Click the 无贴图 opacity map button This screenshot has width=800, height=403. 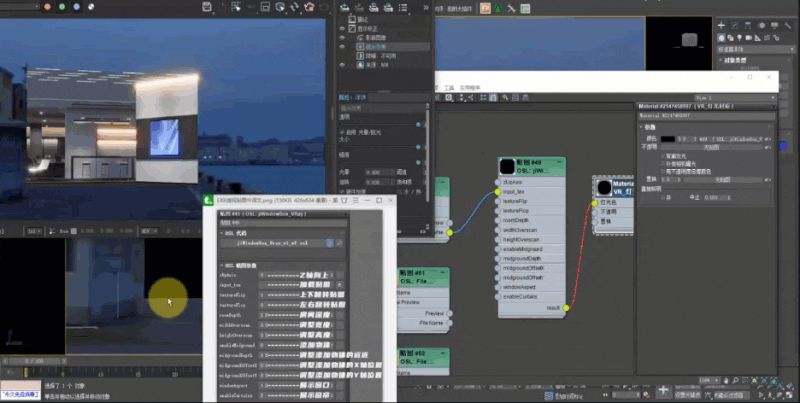711,147
